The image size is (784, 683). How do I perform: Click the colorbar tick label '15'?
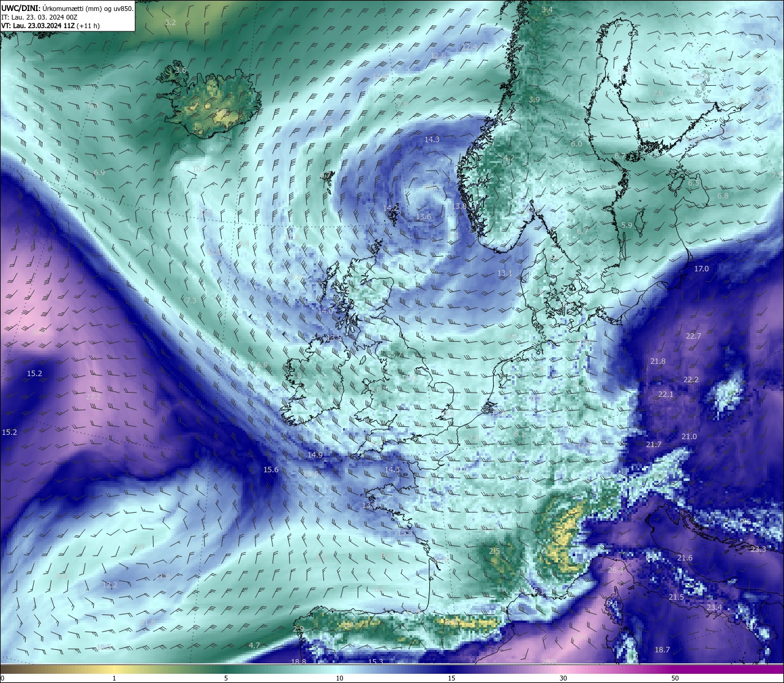click(x=451, y=678)
